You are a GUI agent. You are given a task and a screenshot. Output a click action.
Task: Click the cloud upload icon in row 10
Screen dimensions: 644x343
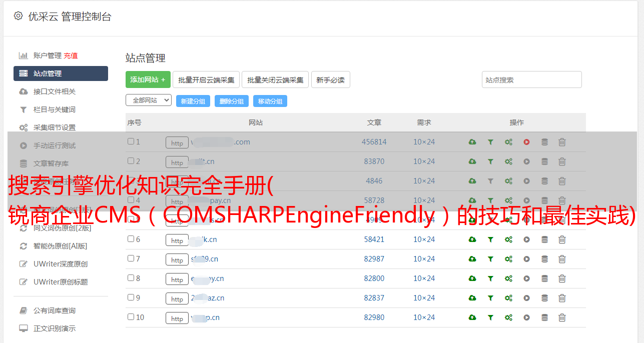472,317
